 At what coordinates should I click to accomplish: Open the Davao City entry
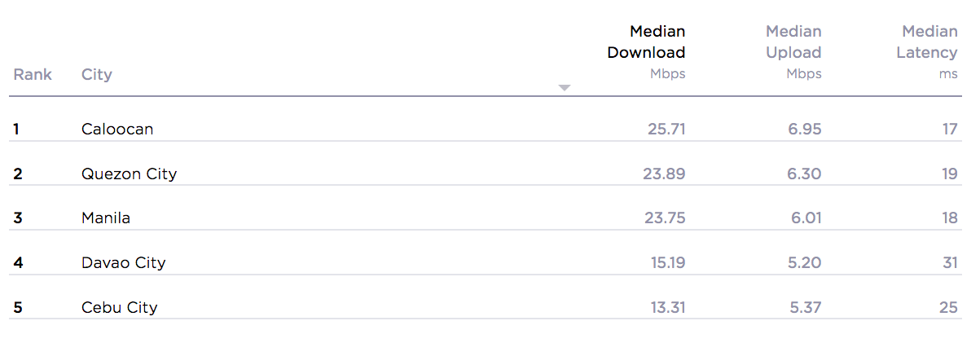pos(124,263)
